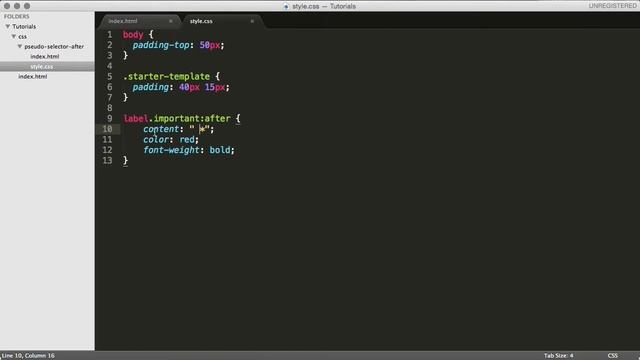Viewport: 640px width, 360px height.
Task: Click the 'label' in line 9
Action: pos(136,118)
